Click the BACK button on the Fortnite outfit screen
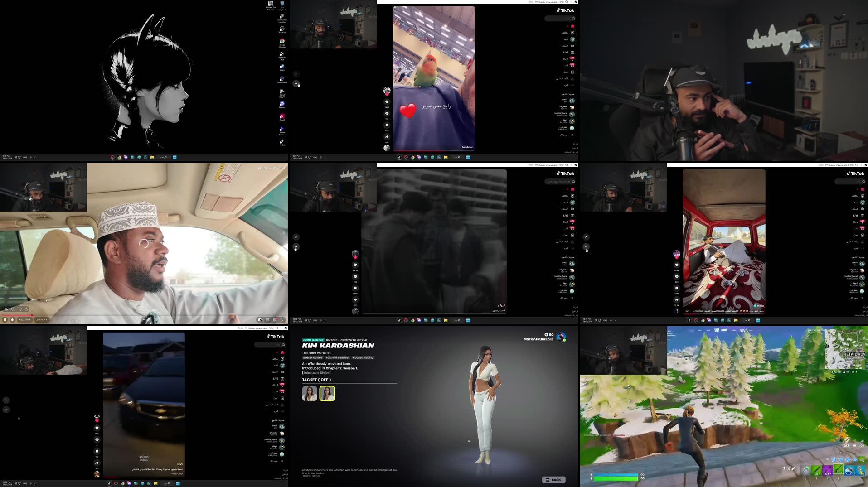The image size is (868, 487). tap(554, 479)
